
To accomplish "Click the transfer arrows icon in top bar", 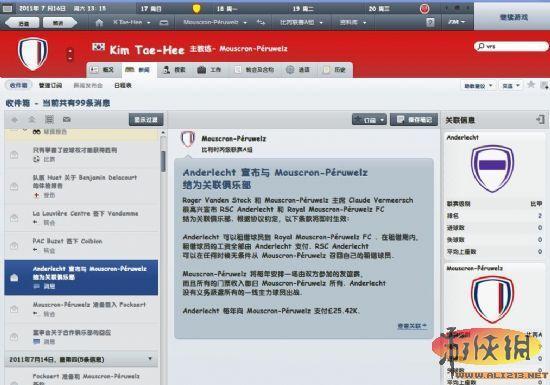I will click(x=261, y=22).
